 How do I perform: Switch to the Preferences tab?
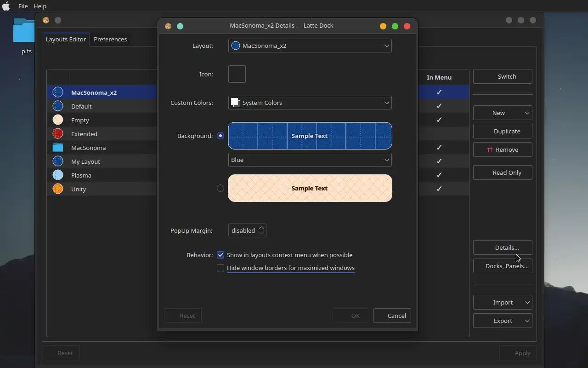click(110, 39)
